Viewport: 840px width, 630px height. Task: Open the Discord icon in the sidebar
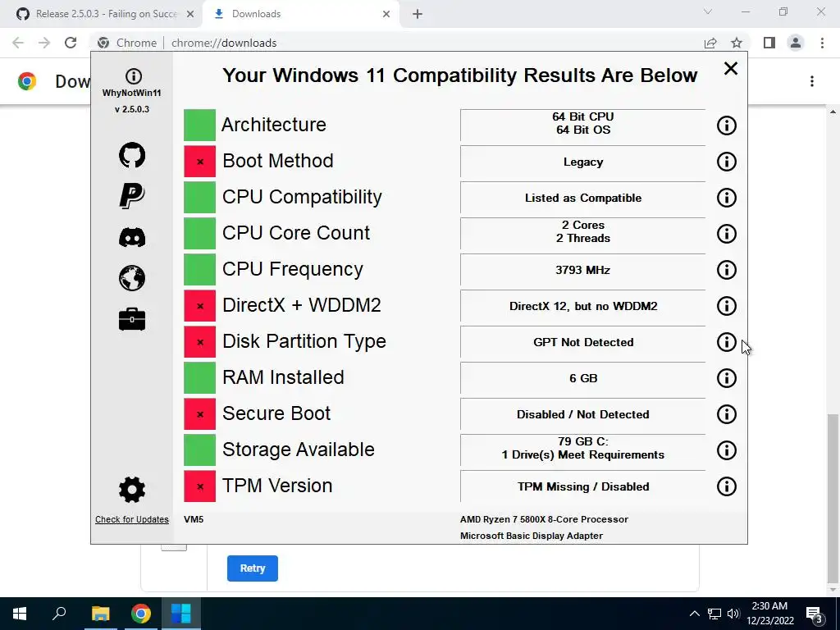tap(132, 237)
